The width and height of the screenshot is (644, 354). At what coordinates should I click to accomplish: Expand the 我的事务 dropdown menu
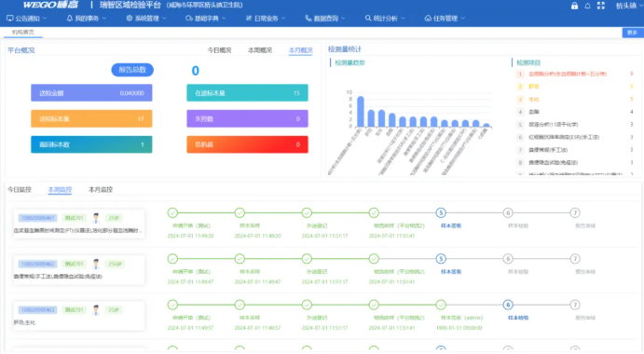tap(87, 19)
